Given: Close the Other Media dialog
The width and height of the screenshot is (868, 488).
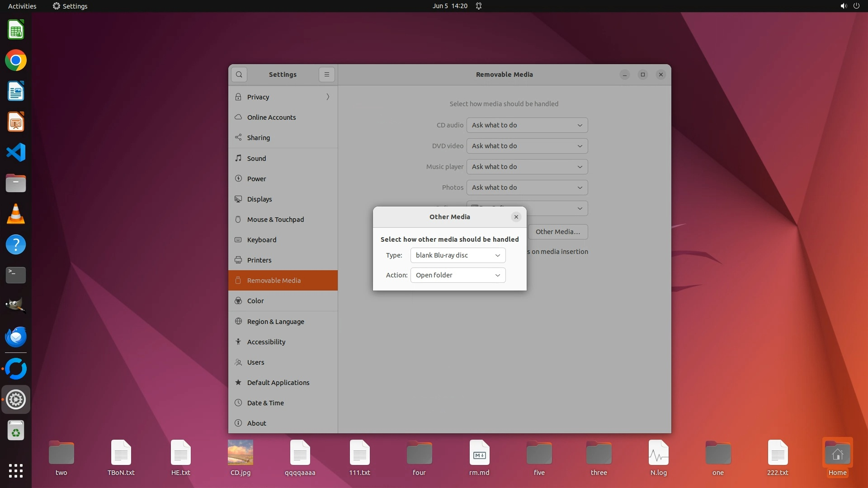Looking at the screenshot, I should pyautogui.click(x=516, y=217).
